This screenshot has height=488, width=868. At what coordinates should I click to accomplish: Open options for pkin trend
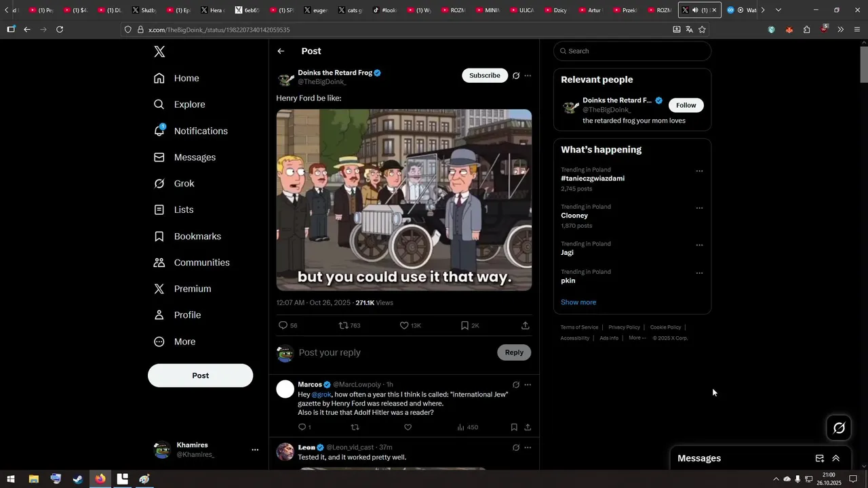click(699, 273)
